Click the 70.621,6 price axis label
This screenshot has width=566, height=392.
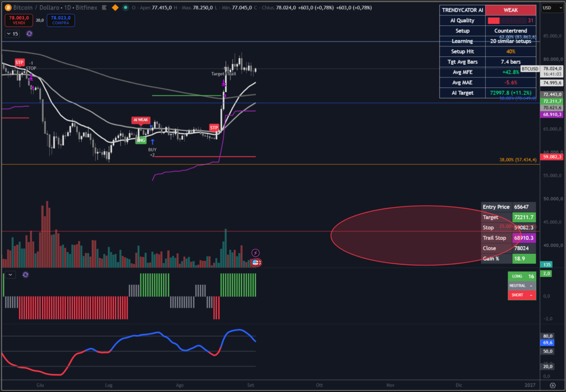coord(552,108)
